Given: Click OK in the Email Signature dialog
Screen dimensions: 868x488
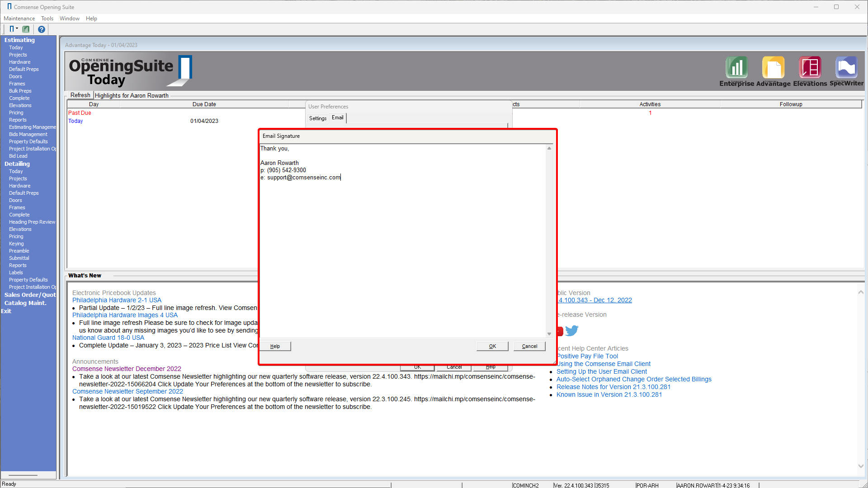Looking at the screenshot, I should pos(492,346).
